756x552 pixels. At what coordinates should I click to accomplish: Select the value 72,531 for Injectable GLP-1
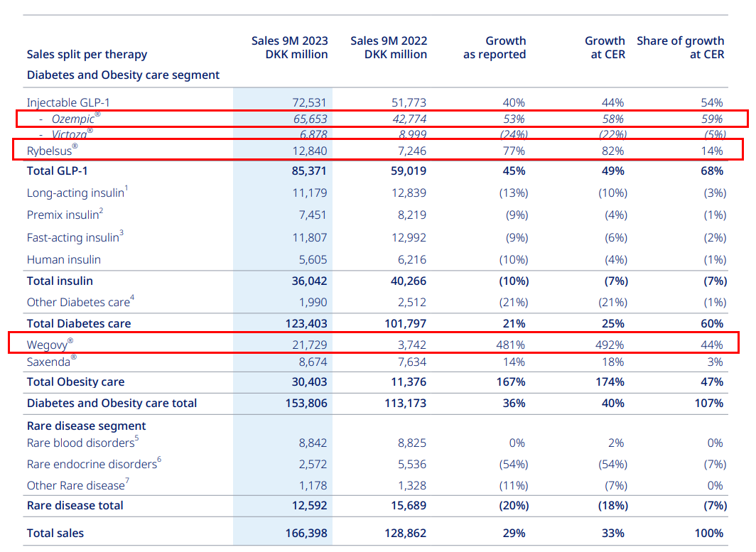309,103
